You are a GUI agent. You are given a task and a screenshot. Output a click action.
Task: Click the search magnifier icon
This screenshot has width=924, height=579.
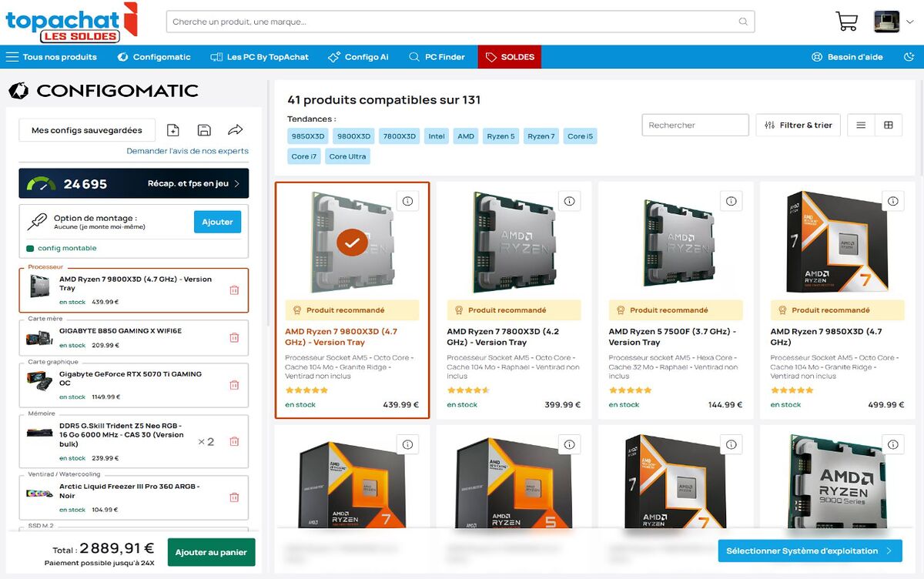[743, 22]
